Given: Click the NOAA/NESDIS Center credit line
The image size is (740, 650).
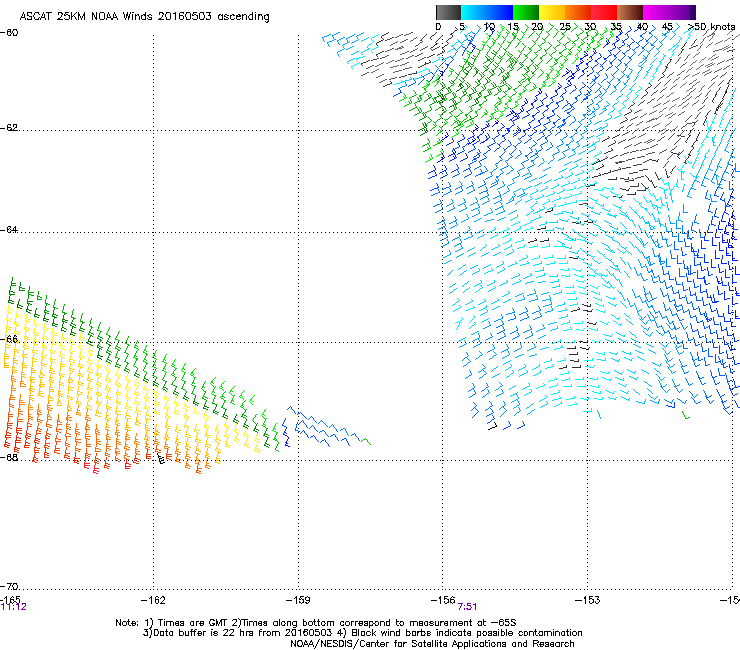Looking at the screenshot, I should click(x=432, y=644).
